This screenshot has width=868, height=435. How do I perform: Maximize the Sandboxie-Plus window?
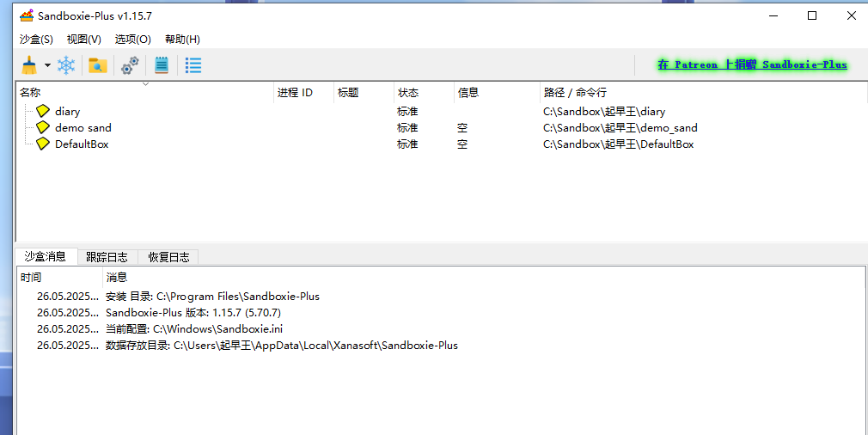click(812, 15)
